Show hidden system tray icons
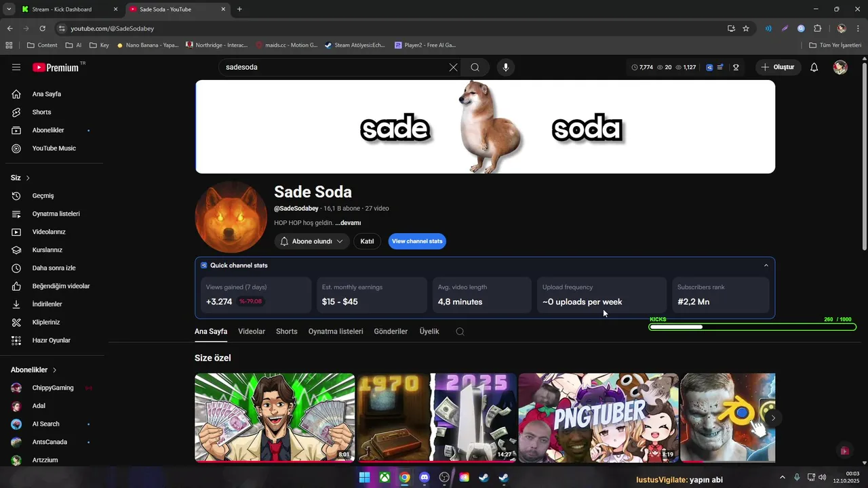The height and width of the screenshot is (488, 868). point(782,477)
